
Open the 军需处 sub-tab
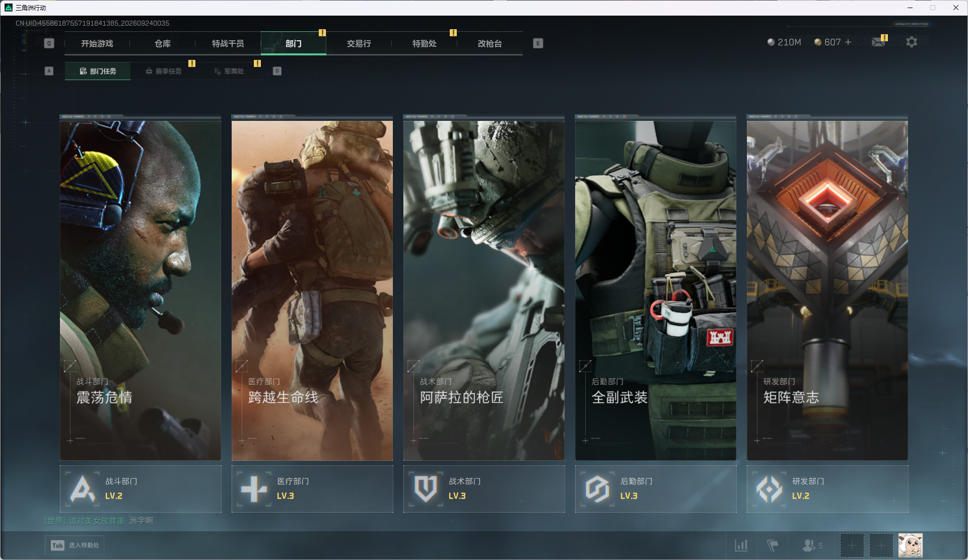pos(229,71)
